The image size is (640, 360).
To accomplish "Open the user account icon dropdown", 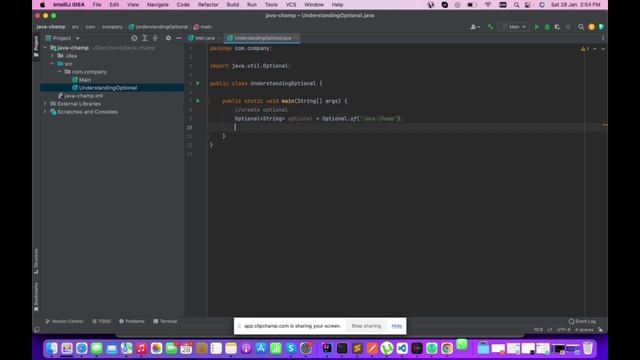I will coord(475,27).
